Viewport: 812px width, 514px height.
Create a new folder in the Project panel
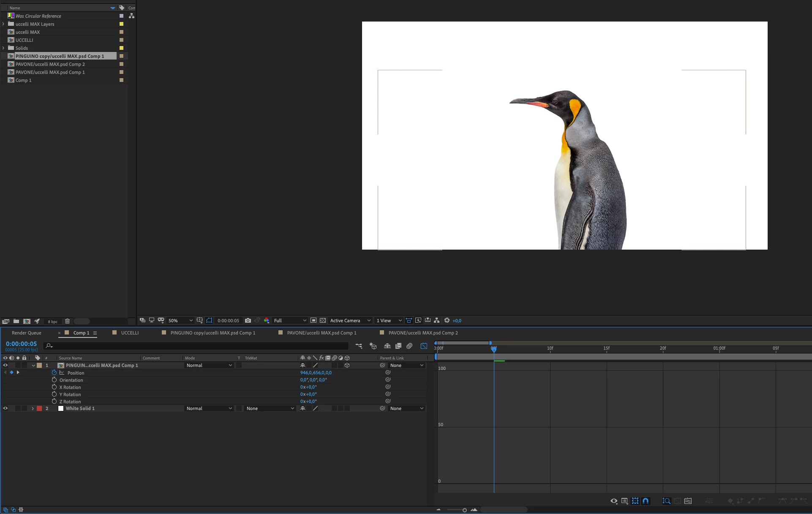[16, 321]
